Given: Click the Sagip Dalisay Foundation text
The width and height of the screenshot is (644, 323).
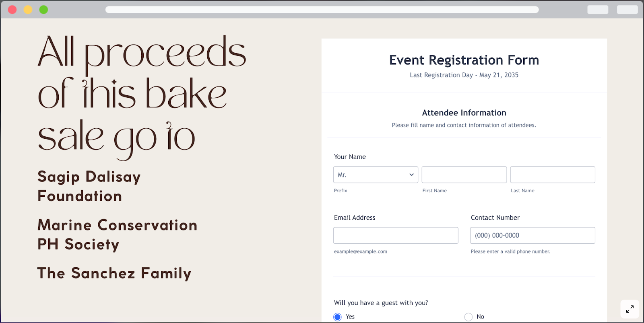Looking at the screenshot, I should 89,186.
